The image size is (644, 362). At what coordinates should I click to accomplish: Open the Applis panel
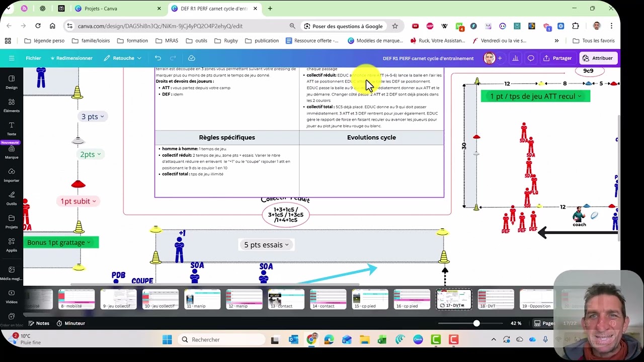[12, 244]
